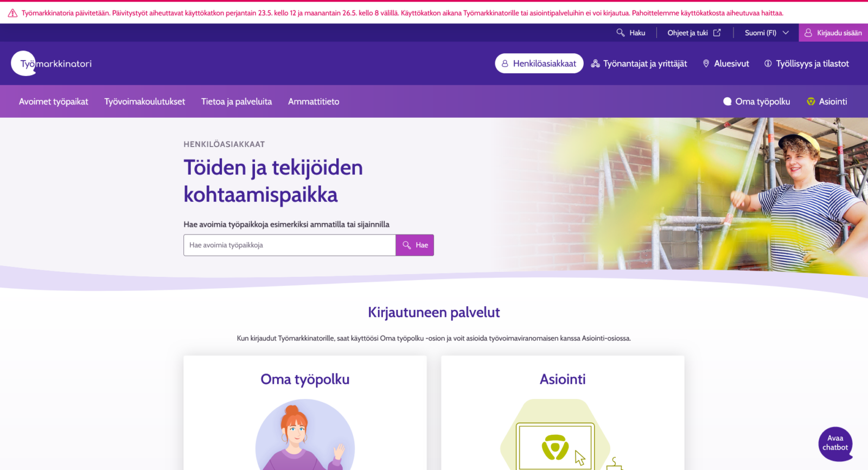Select the Ammattitieto menu item
Image resolution: width=868 pixels, height=470 pixels.
pyautogui.click(x=314, y=101)
